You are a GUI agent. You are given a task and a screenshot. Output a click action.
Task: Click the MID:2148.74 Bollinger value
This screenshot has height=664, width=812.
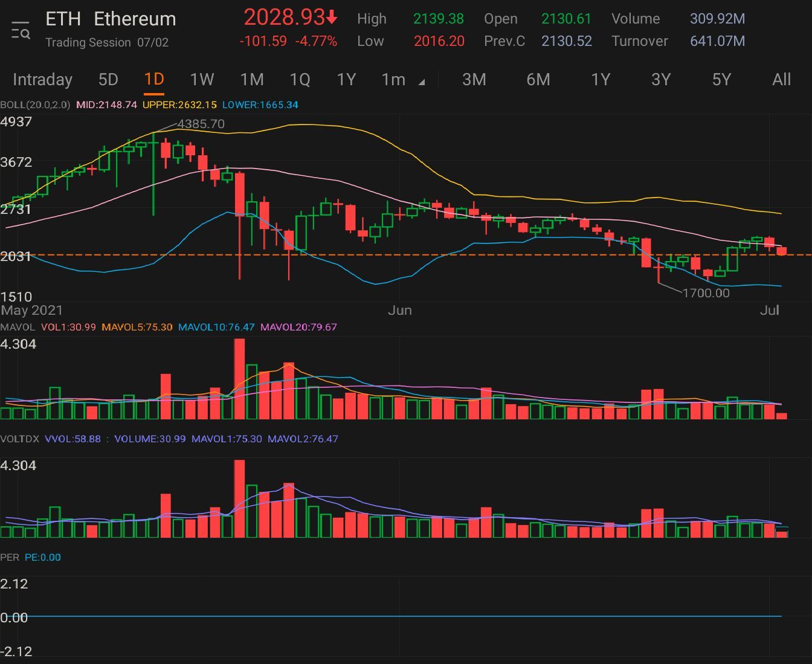pos(106,105)
